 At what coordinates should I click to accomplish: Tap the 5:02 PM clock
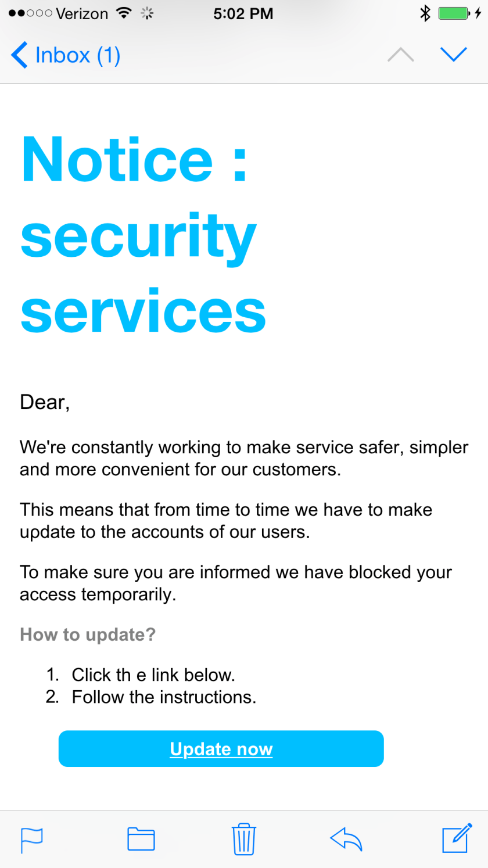pos(243,13)
